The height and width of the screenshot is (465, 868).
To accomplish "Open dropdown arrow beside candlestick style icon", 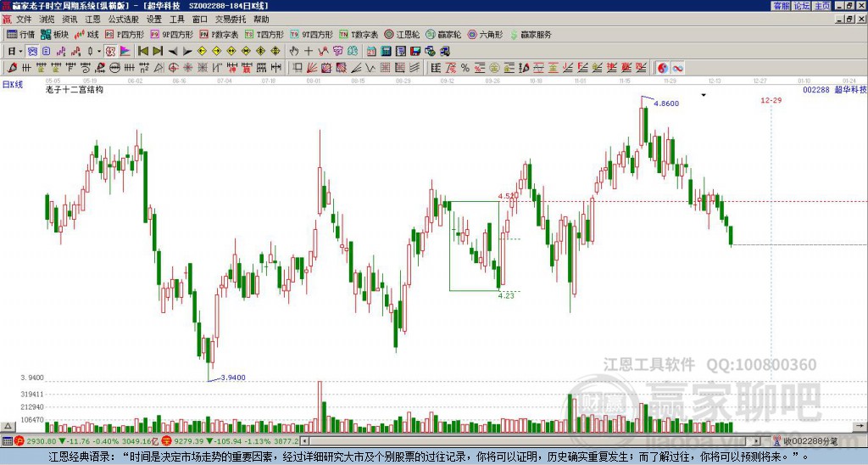I will point(98,52).
